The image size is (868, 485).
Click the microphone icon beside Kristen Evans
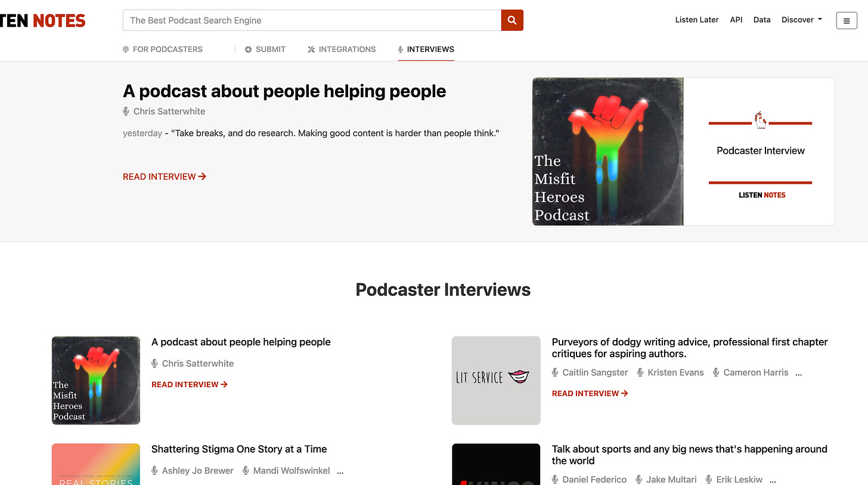[x=641, y=372]
